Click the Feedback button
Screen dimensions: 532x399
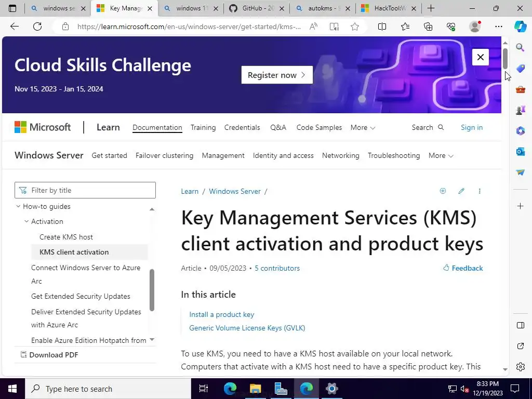click(463, 268)
